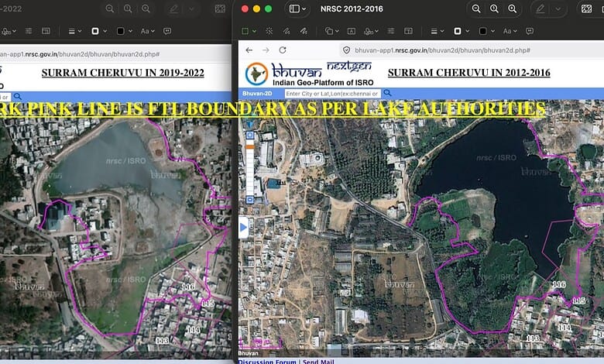Click search magnifier in left 2019-2022 image

click(18, 97)
